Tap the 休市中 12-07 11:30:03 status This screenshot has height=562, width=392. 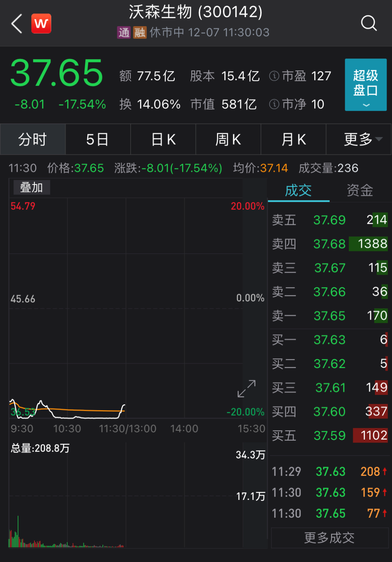pyautogui.click(x=209, y=32)
